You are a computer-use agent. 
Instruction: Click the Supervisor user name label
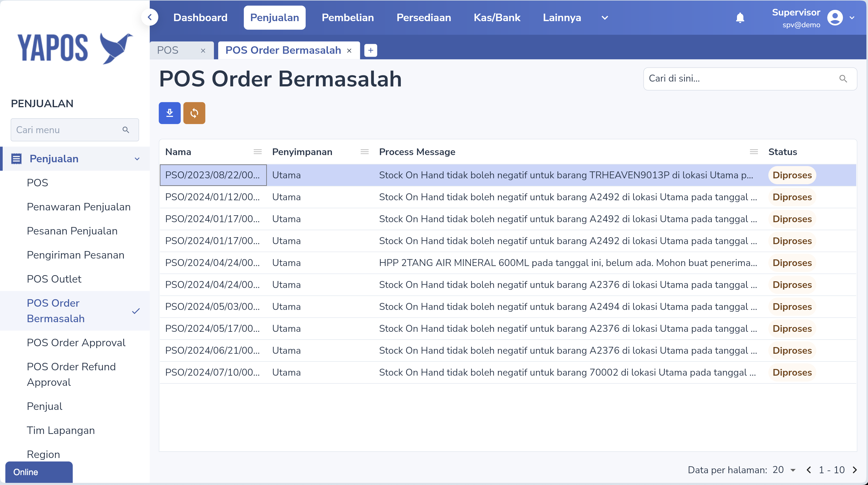[796, 13]
